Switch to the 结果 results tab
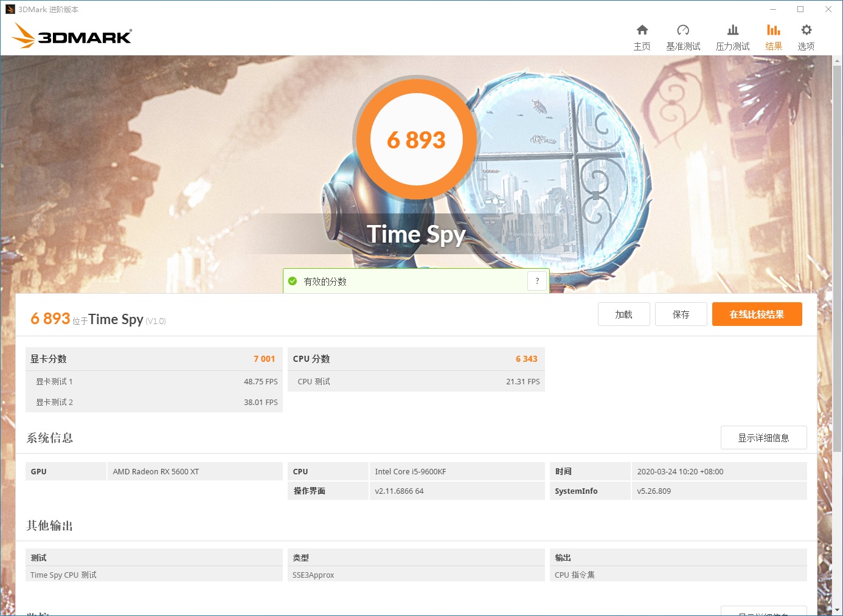 [x=773, y=35]
